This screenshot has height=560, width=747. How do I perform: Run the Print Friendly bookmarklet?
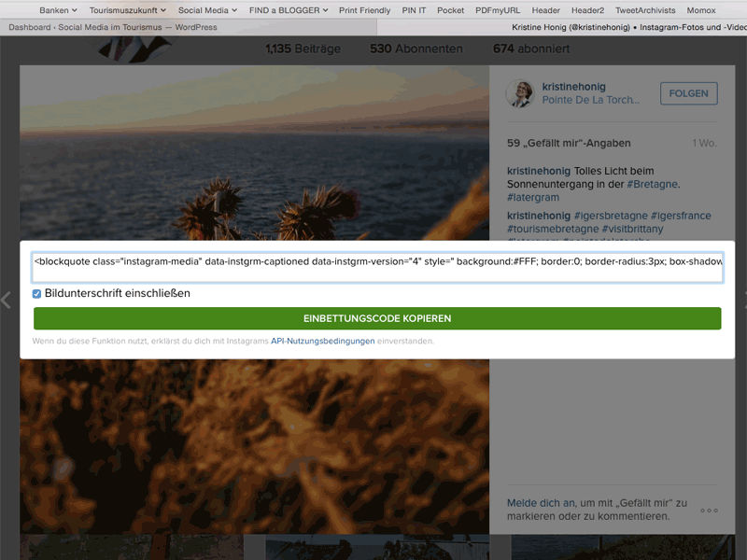364,10
